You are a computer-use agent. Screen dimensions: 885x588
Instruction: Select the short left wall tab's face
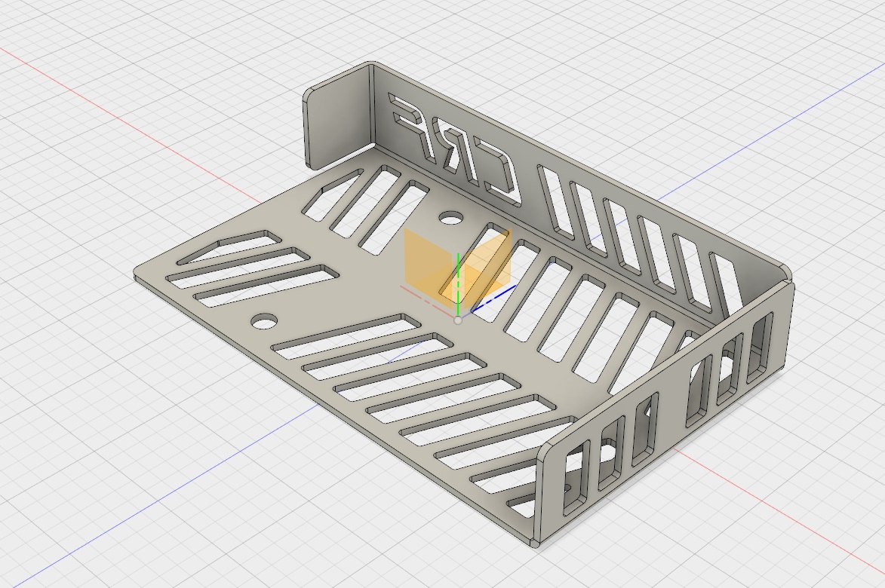coord(337,121)
